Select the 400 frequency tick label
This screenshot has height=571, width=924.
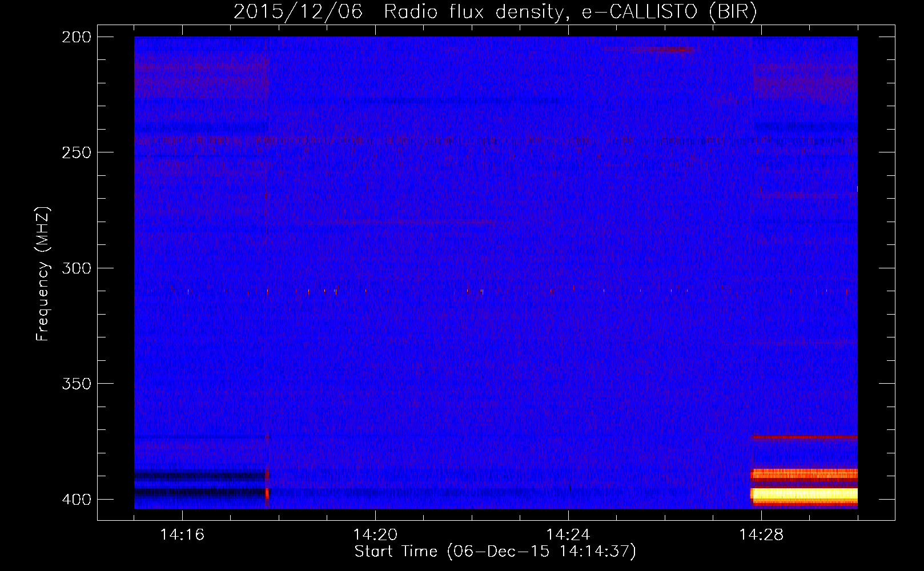(77, 500)
